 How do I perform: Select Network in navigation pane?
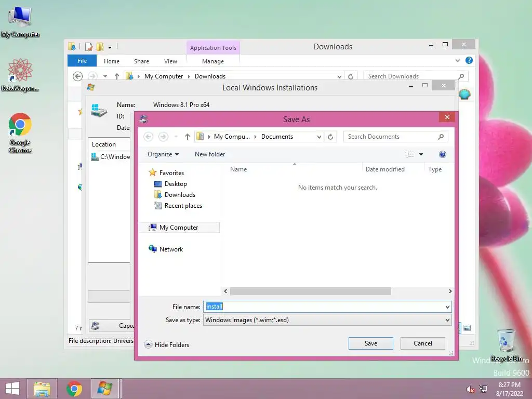click(x=171, y=249)
